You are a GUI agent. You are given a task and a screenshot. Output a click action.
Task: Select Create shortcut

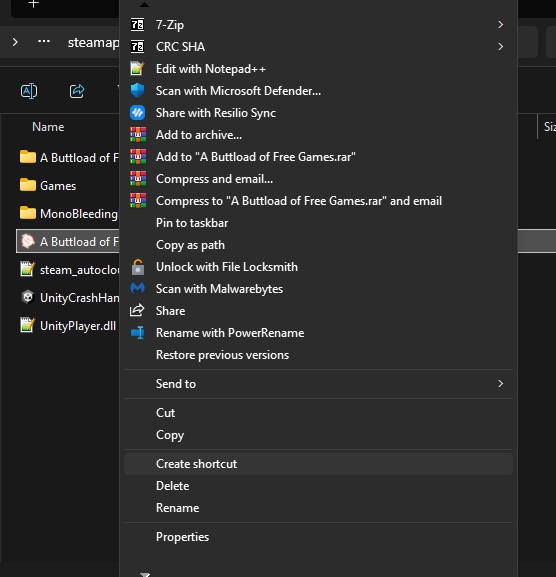(318, 464)
